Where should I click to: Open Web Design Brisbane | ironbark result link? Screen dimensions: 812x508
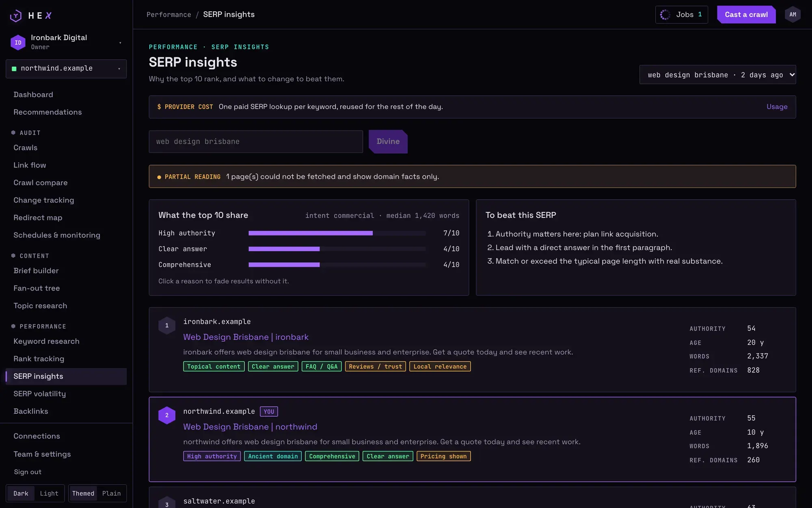point(246,337)
